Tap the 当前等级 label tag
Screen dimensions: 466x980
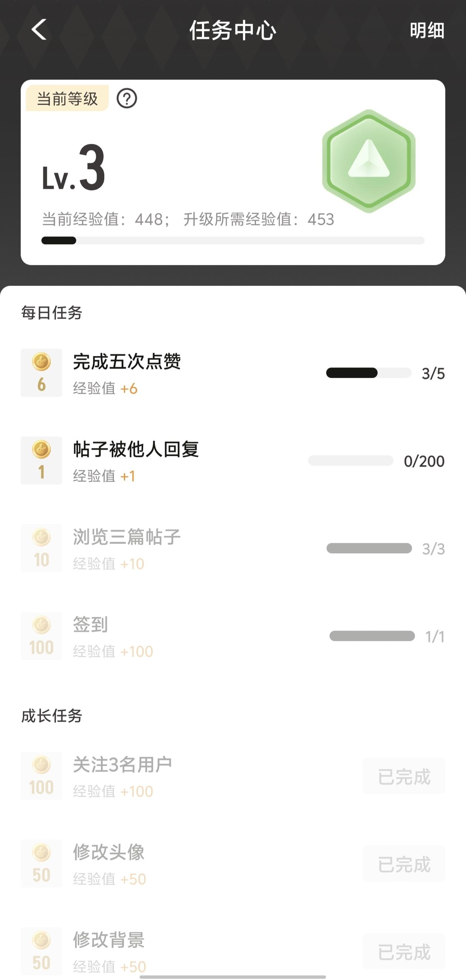(67, 98)
